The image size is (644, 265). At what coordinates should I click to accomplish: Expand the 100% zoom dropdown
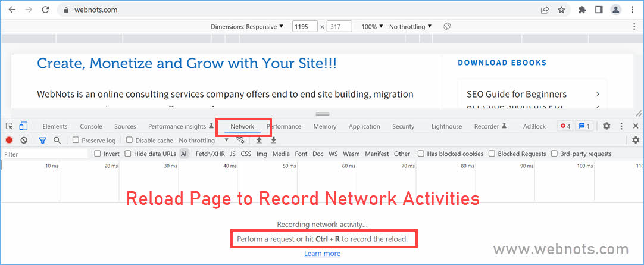tap(373, 27)
